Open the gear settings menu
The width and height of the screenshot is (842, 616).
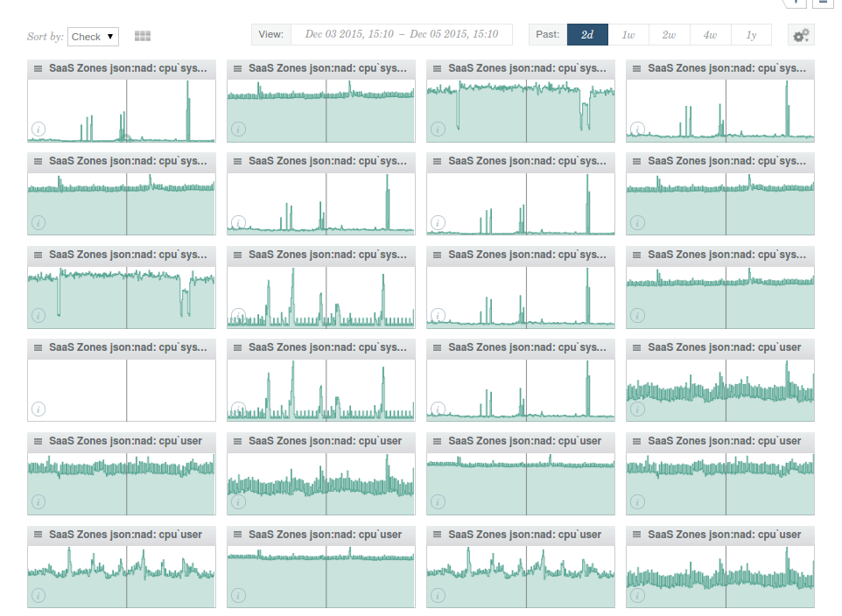(x=800, y=36)
